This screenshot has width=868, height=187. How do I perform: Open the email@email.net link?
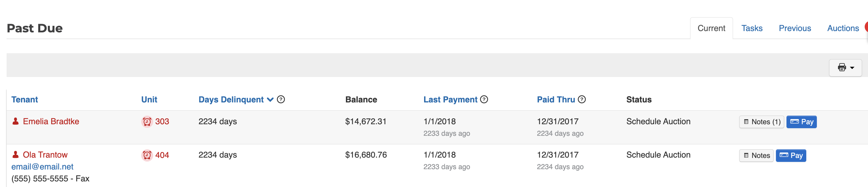click(x=43, y=167)
